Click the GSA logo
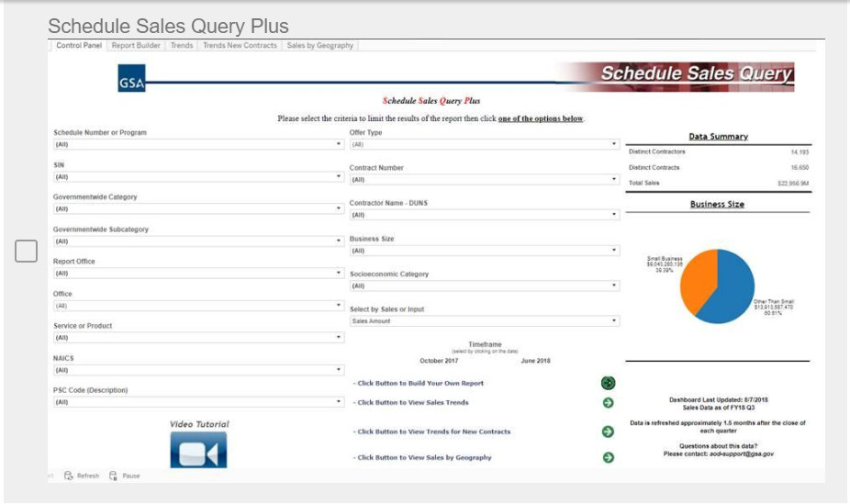The width and height of the screenshot is (850, 504). click(132, 78)
